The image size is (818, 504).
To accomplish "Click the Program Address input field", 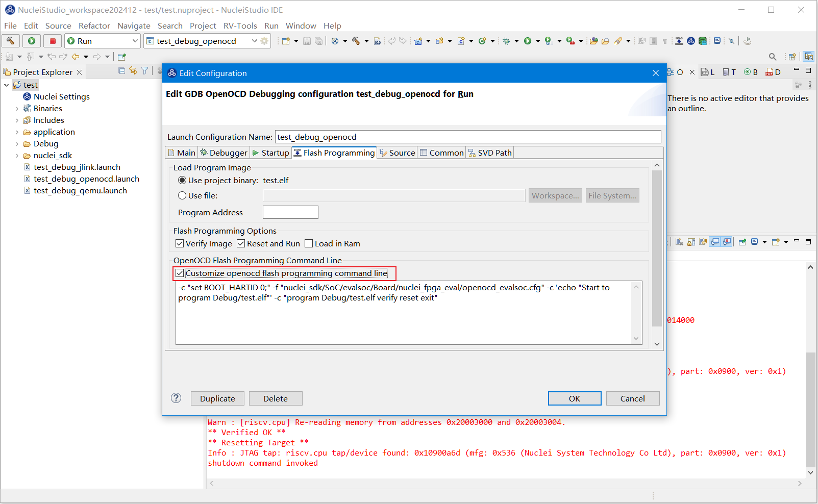I will tap(290, 212).
